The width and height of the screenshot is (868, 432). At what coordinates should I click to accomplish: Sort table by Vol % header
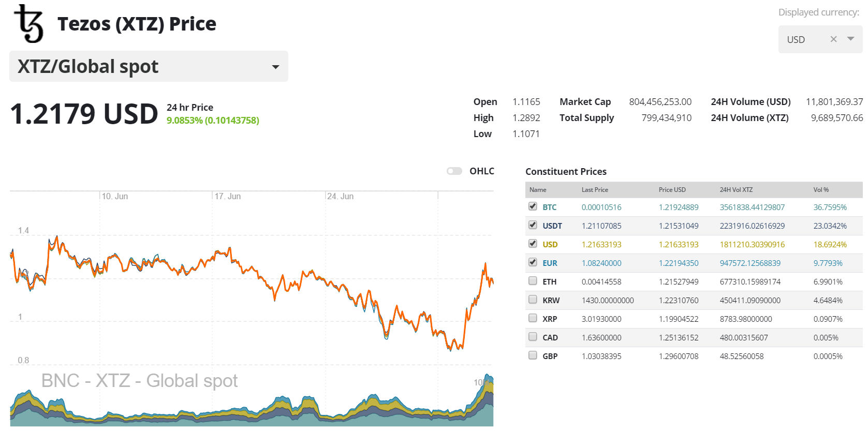pos(821,190)
